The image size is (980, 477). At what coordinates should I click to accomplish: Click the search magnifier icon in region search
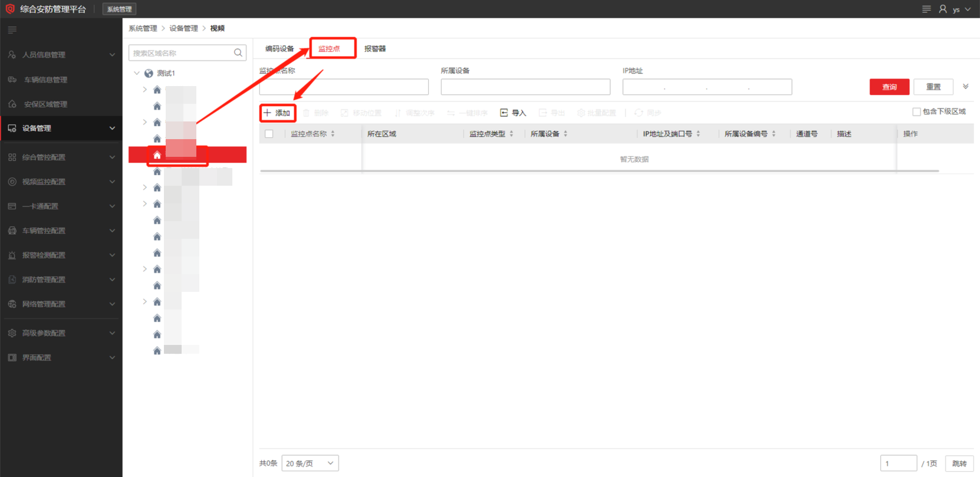pos(238,53)
